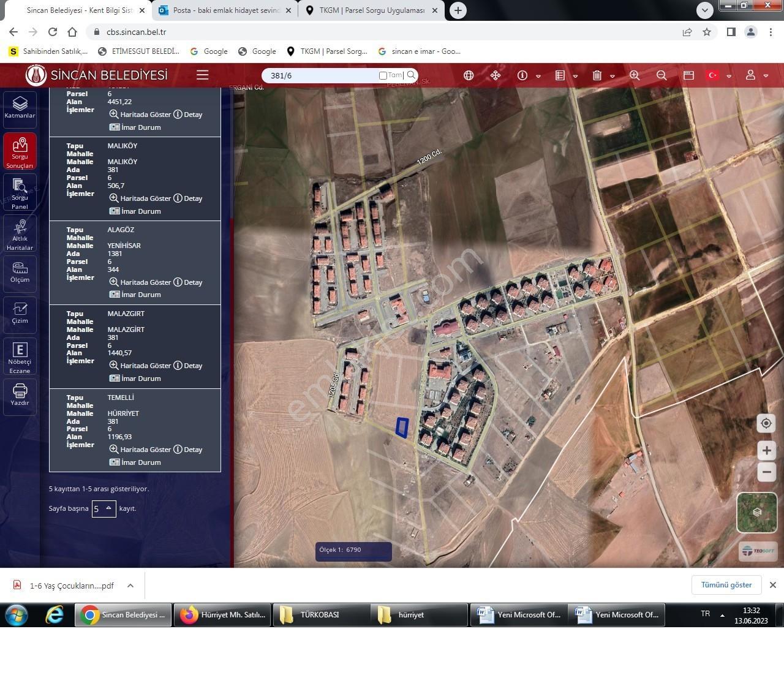The height and width of the screenshot is (686, 784).
Task: Switch to Hürriyet Mh. Satılı Firefox window
Action: click(x=222, y=615)
